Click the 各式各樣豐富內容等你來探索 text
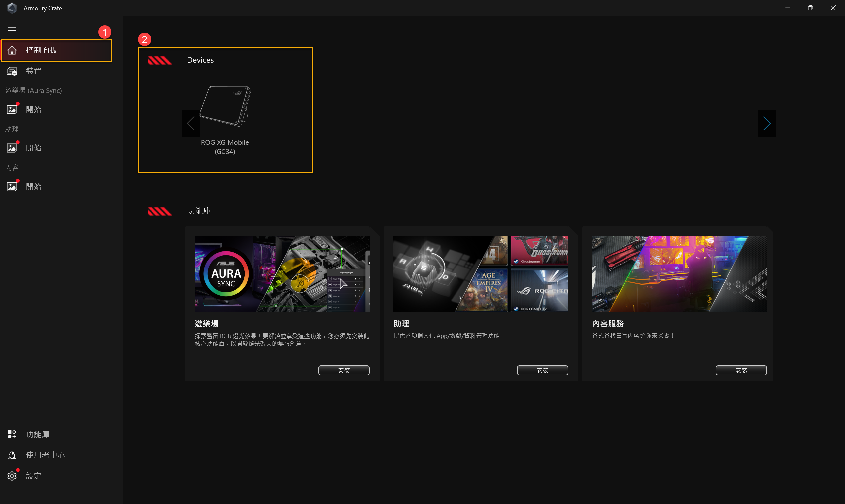845x504 pixels. [633, 336]
